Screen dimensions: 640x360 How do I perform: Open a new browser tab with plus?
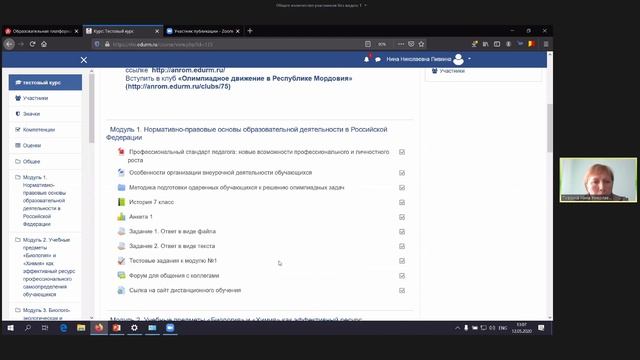pyautogui.click(x=250, y=31)
